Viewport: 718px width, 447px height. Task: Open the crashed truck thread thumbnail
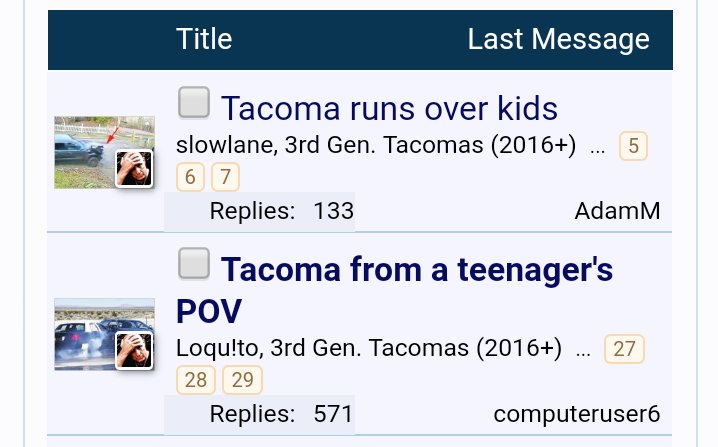104,152
